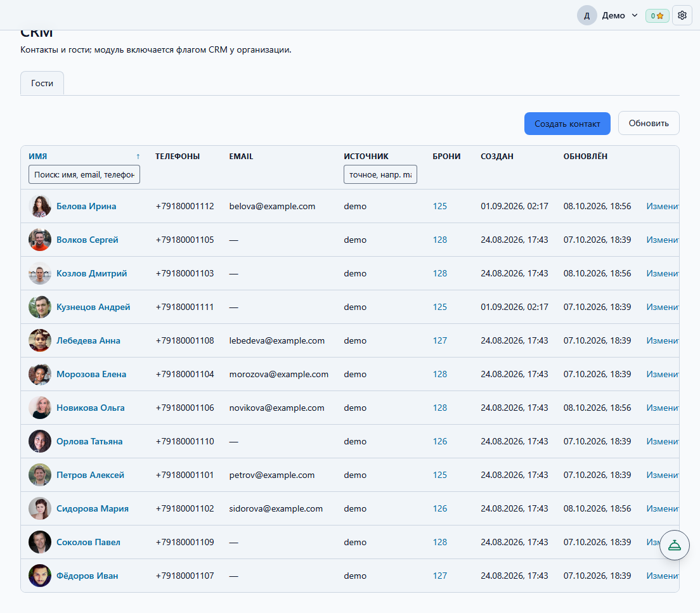This screenshot has height=613, width=700.
Task: Open bookings count 126 for Орлова Татьяна
Action: pos(440,441)
